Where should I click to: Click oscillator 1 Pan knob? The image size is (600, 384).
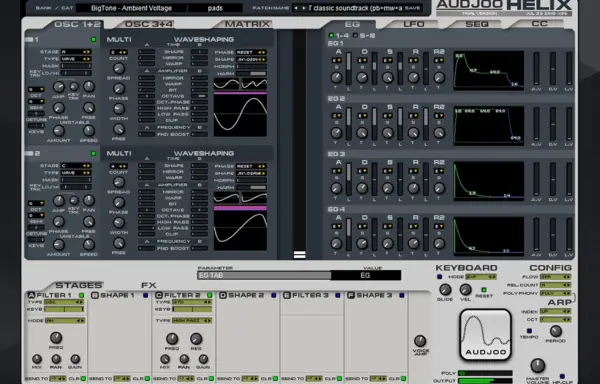pos(89,86)
